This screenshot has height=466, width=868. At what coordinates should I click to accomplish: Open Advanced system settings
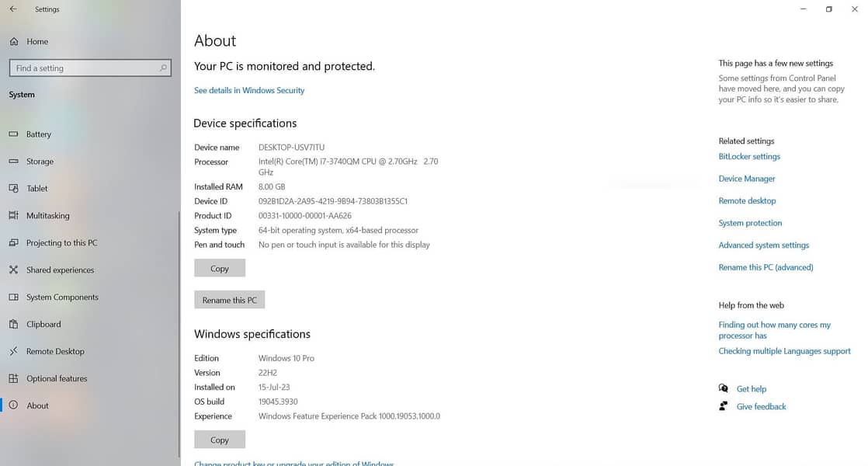[x=763, y=245]
